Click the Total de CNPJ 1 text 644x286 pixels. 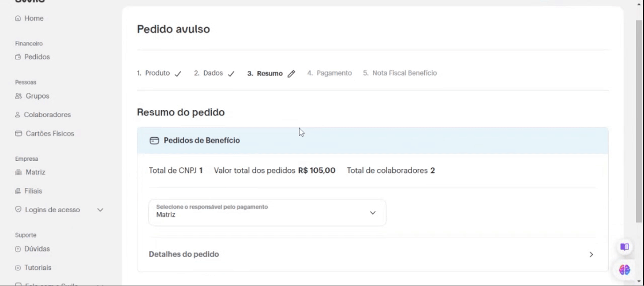coord(176,170)
